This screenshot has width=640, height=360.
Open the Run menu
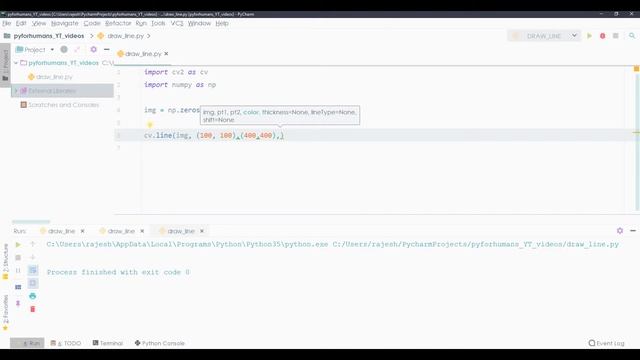click(141, 23)
